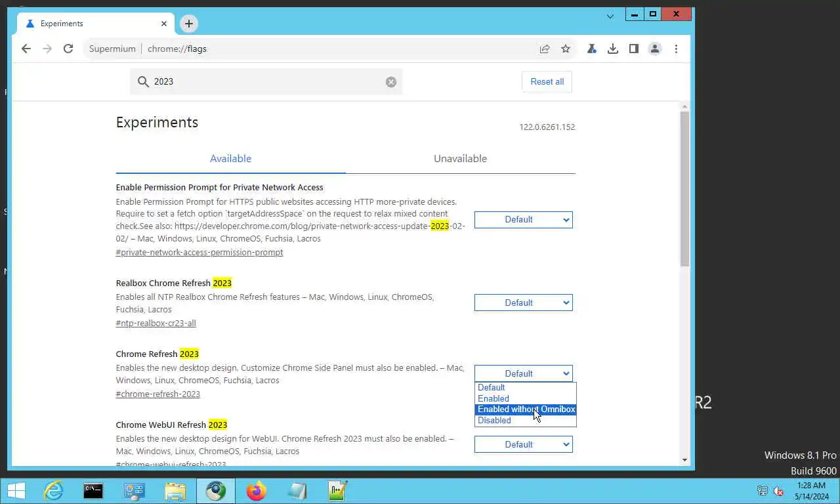This screenshot has height=504, width=840.
Task: Open dropdown for Realbox Chrome Refresh 2023
Action: coord(524,303)
